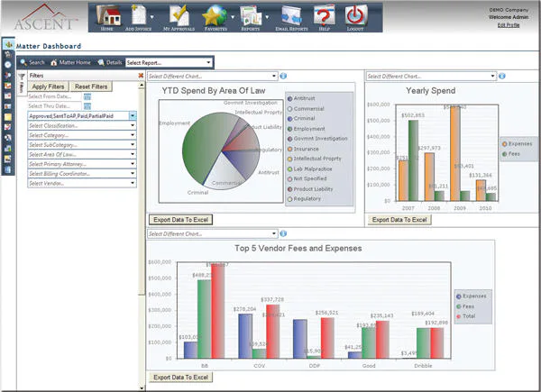The height and width of the screenshot is (392, 541).
Task: Click the Ascent logo
Action: [x=44, y=17]
